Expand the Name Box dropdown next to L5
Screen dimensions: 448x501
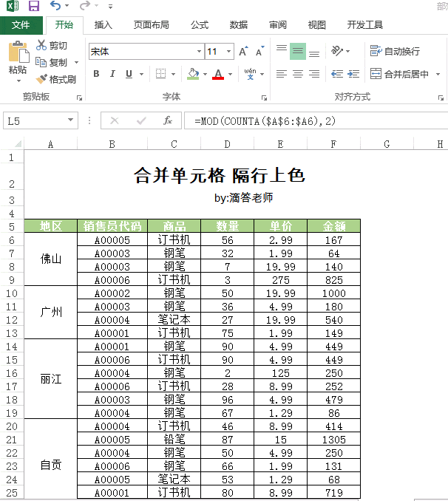[x=71, y=120]
